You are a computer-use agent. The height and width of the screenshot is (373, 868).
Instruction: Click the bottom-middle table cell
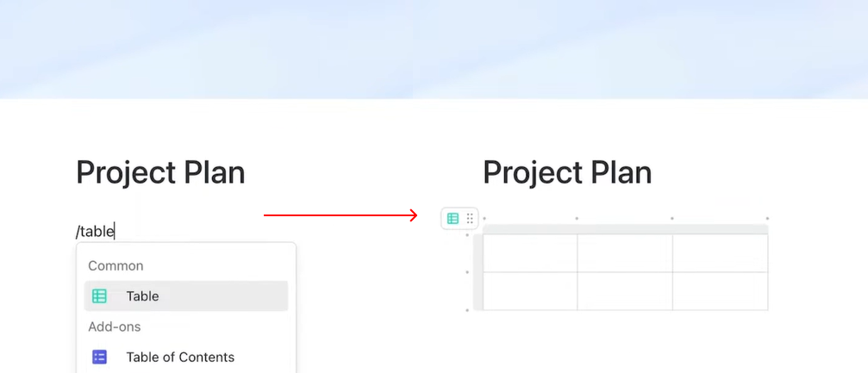625,291
